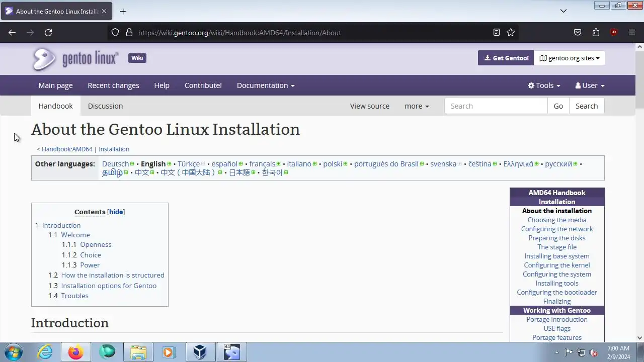The image size is (644, 362).
Task: Open Recent changes in navigation bar
Action: (x=113, y=85)
